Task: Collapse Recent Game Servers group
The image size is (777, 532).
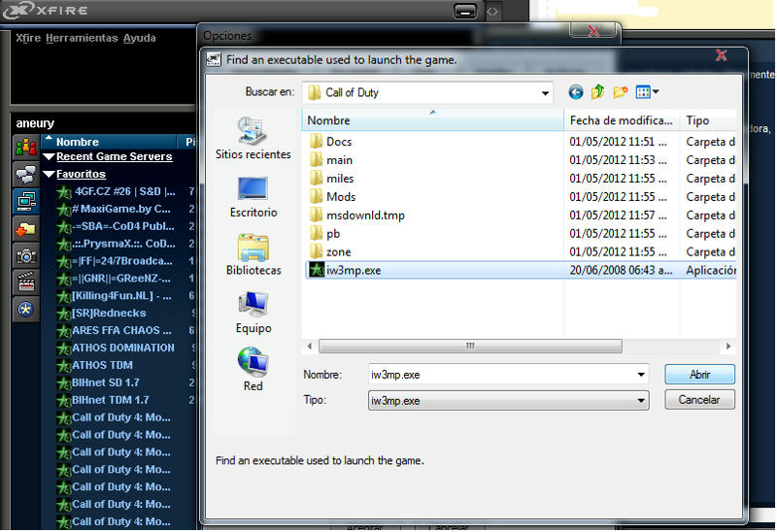Action: [x=50, y=157]
